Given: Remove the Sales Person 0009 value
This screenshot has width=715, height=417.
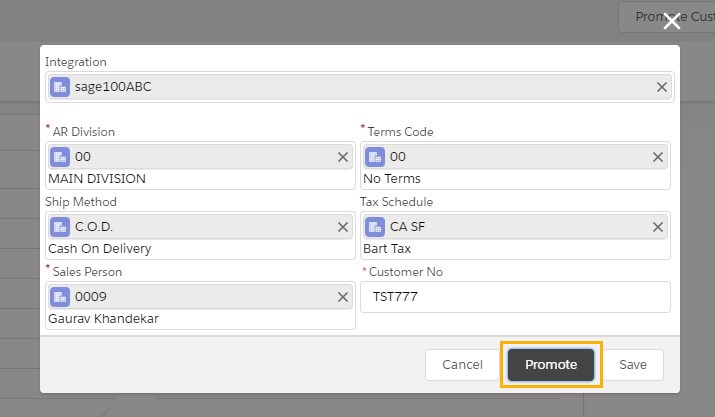Looking at the screenshot, I should [x=343, y=297].
